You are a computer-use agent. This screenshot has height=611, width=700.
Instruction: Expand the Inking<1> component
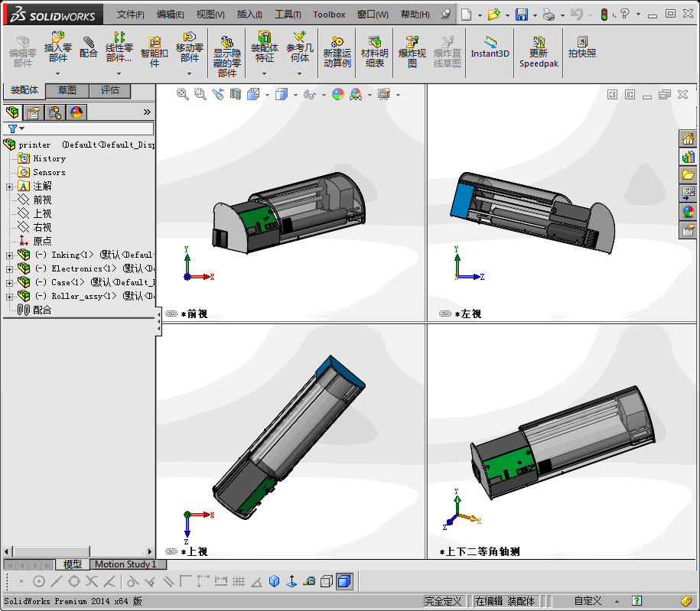coord(9,255)
